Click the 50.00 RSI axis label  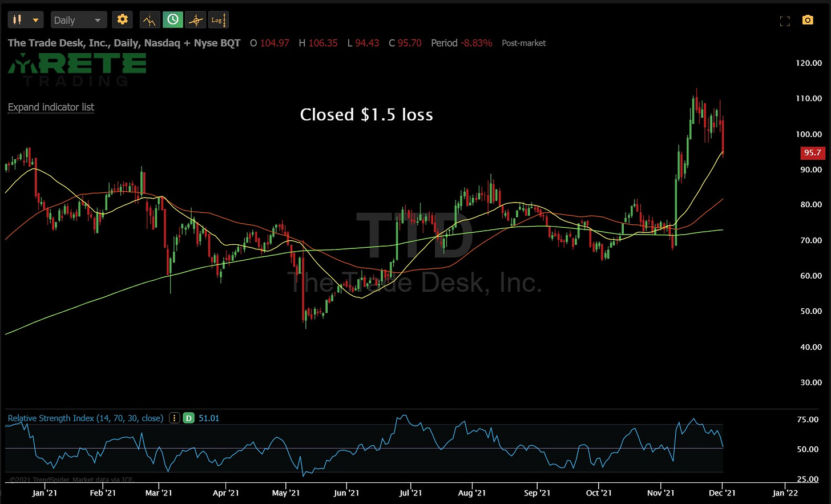tap(808, 449)
